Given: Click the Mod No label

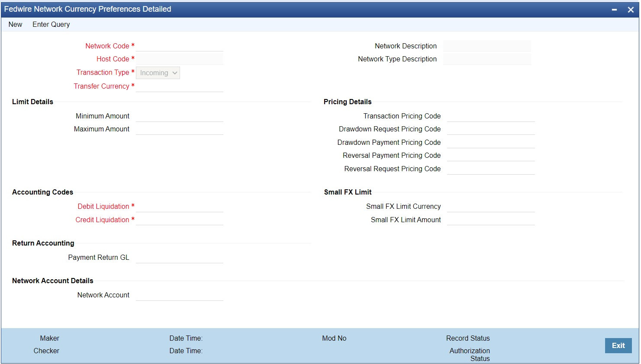Looking at the screenshot, I should [x=334, y=338].
